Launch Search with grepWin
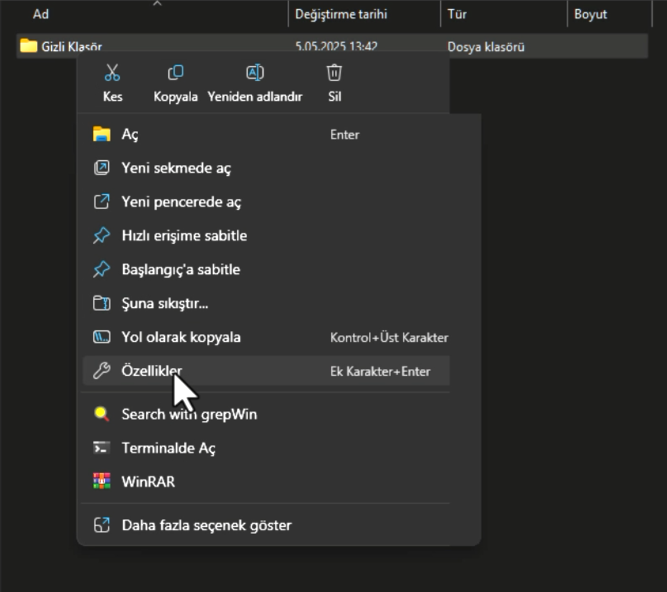The width and height of the screenshot is (667, 592). 189,414
